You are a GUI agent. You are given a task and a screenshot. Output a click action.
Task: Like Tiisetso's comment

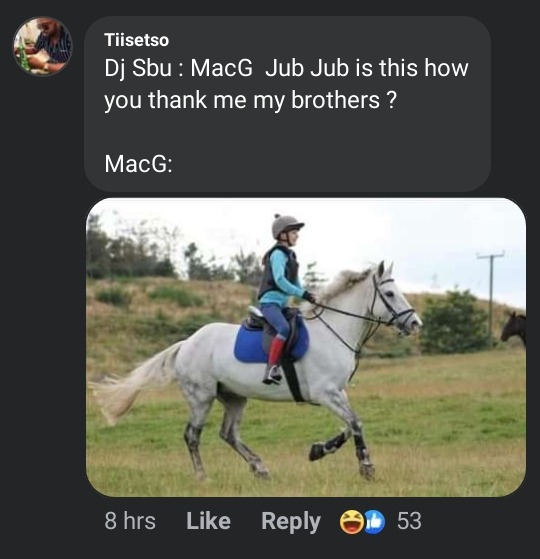click(x=209, y=521)
